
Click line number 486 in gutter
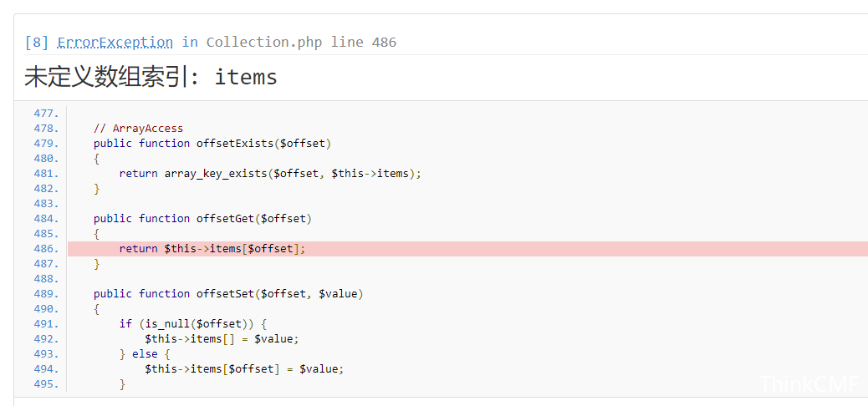coord(46,249)
